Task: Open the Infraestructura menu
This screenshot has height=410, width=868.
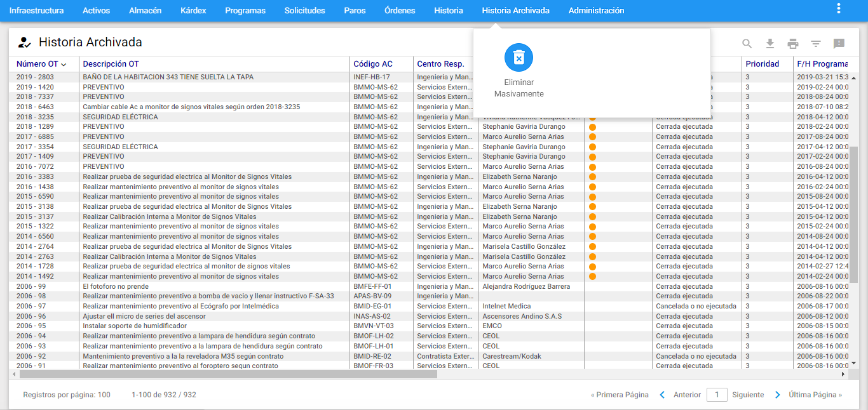Action: point(36,11)
